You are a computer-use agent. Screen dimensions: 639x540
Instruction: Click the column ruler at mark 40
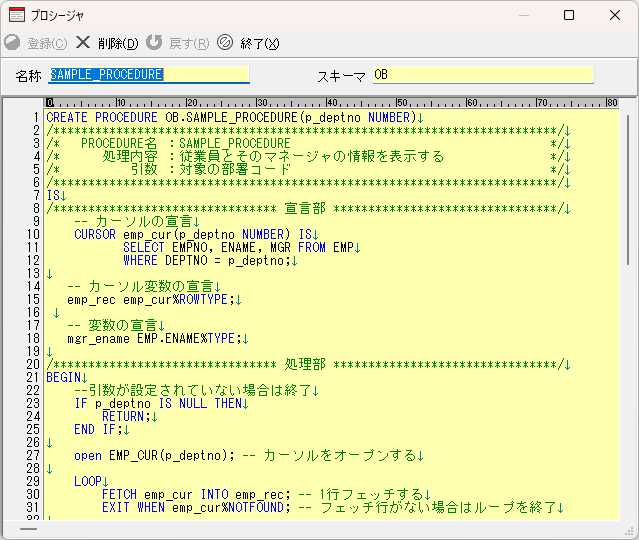click(332, 102)
